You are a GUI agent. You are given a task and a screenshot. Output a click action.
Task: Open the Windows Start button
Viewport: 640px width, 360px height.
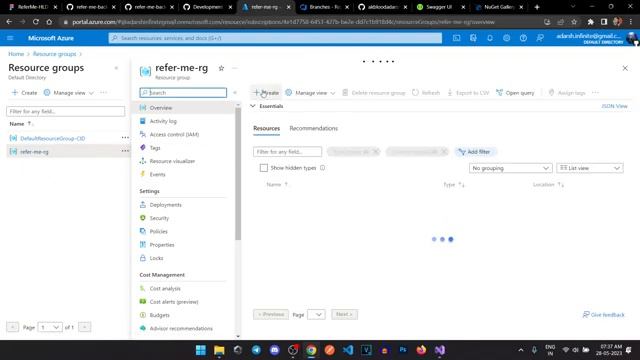pyautogui.click(x=201, y=350)
